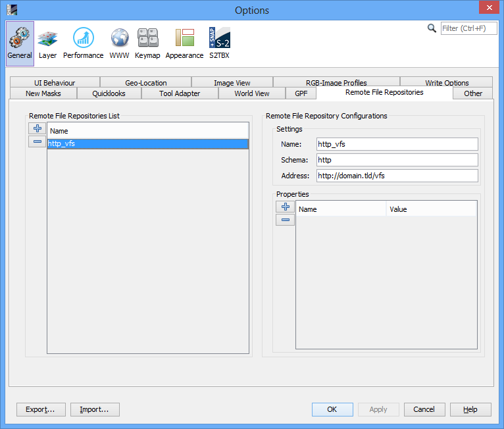Switch to the Write Options tab

pos(447,82)
